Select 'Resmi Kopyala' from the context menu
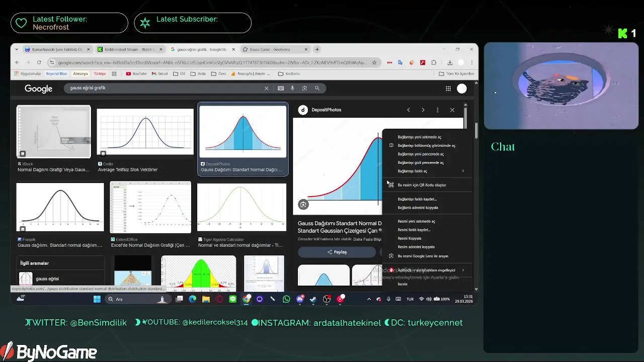This screenshot has width=644, height=362. [410, 238]
